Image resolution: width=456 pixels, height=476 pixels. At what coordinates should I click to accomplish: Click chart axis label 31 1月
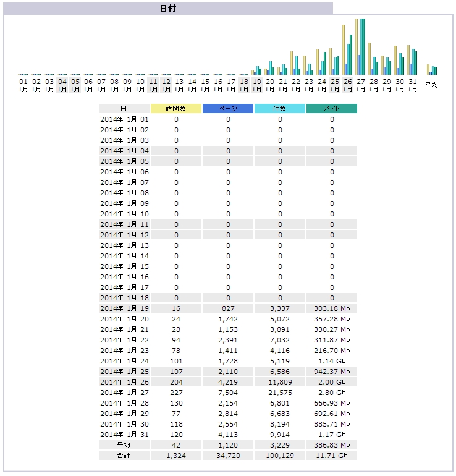click(x=412, y=85)
